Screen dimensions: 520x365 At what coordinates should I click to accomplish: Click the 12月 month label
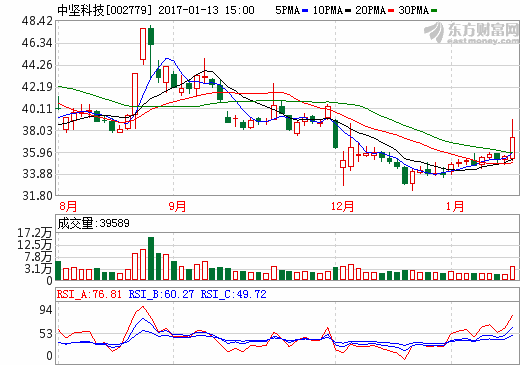342,206
